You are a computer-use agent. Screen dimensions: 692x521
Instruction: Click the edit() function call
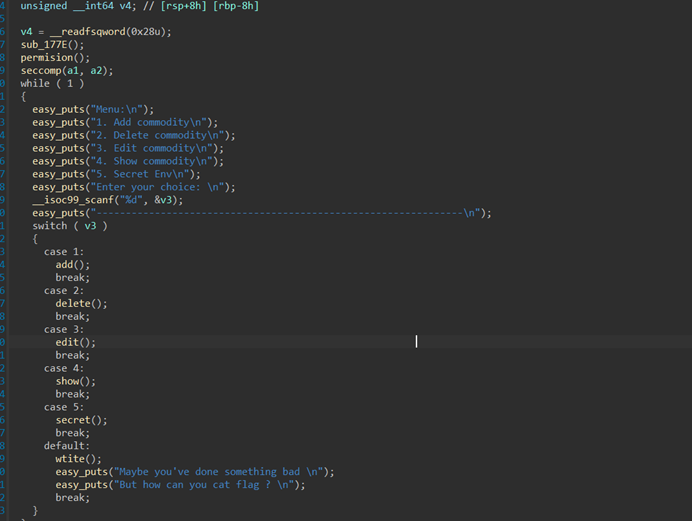click(x=75, y=342)
